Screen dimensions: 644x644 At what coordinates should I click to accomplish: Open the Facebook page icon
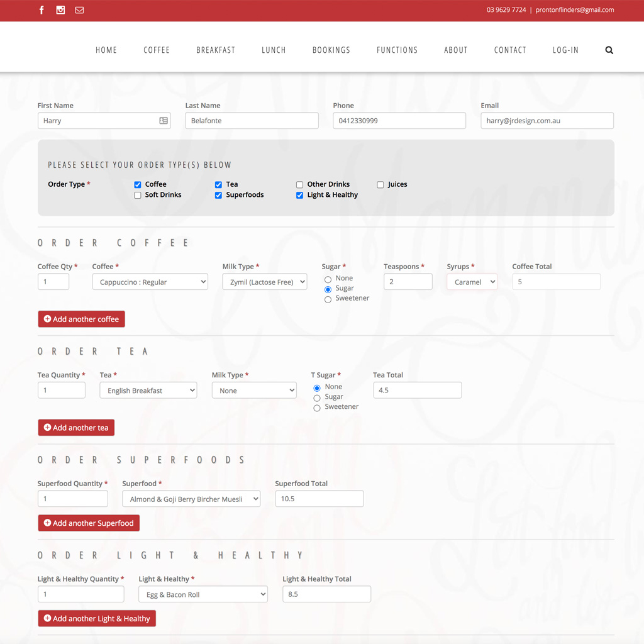[42, 10]
